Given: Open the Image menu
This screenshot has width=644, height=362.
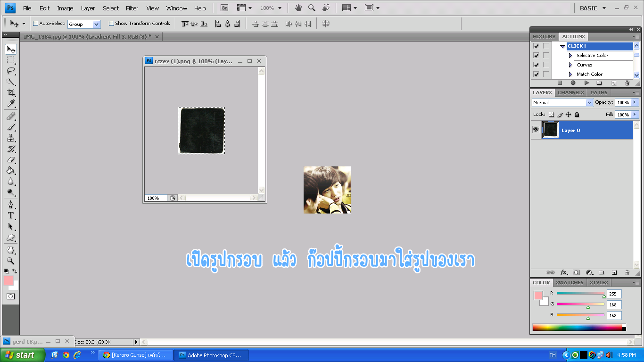Looking at the screenshot, I should click(x=65, y=8).
